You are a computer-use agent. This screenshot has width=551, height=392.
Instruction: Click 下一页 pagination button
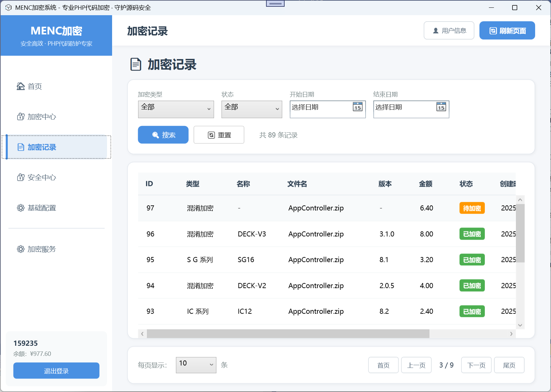(476, 365)
